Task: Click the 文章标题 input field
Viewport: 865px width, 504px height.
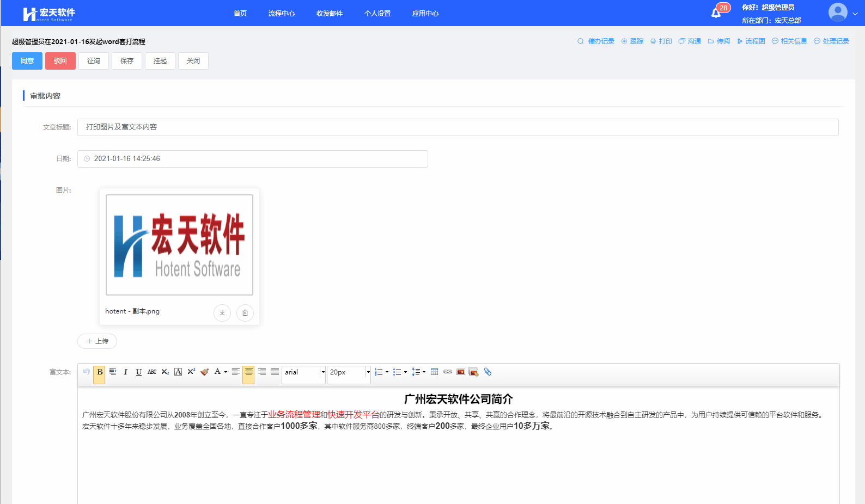Action: 458,127
